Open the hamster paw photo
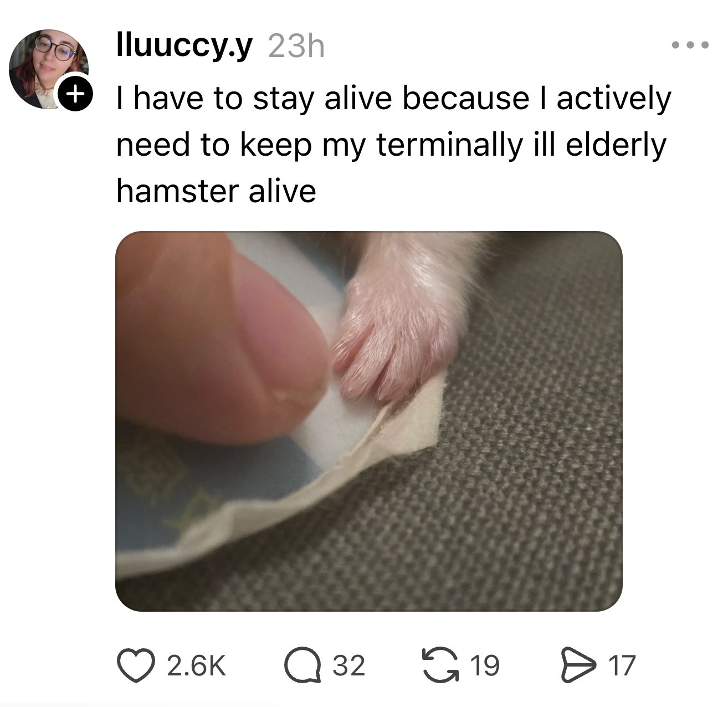The height and width of the screenshot is (707, 728). pos(368,421)
